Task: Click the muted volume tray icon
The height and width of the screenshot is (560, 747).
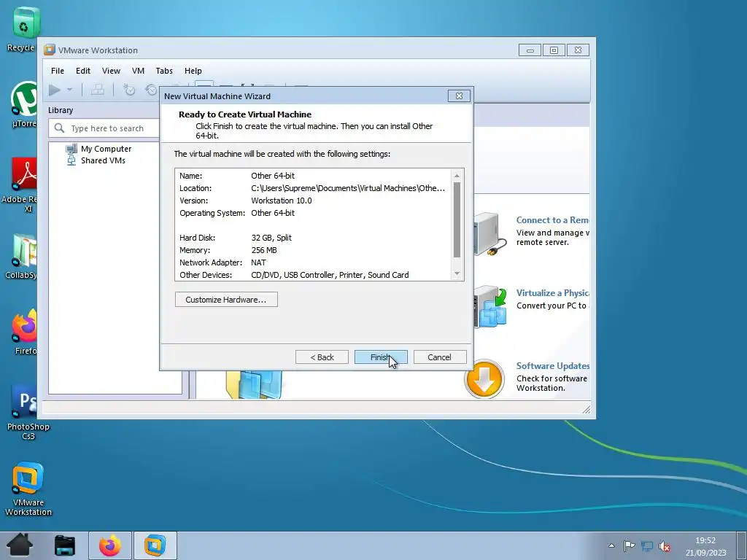Action: click(x=664, y=546)
